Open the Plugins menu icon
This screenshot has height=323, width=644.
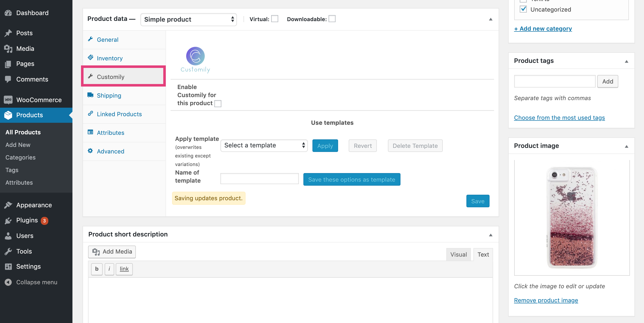click(8, 220)
